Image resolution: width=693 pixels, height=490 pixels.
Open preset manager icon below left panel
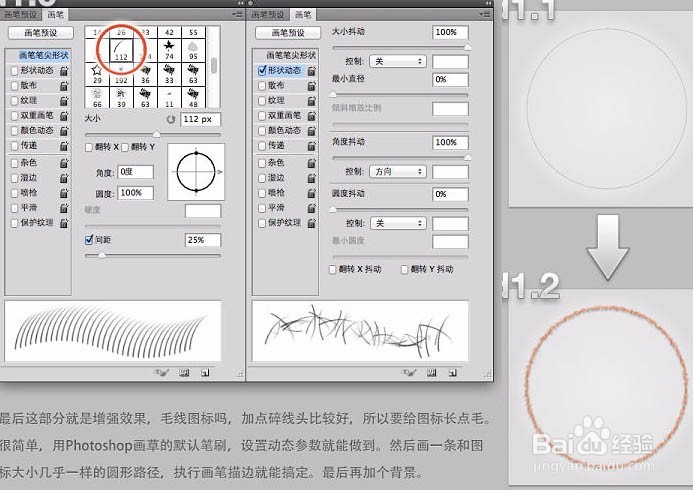click(184, 373)
